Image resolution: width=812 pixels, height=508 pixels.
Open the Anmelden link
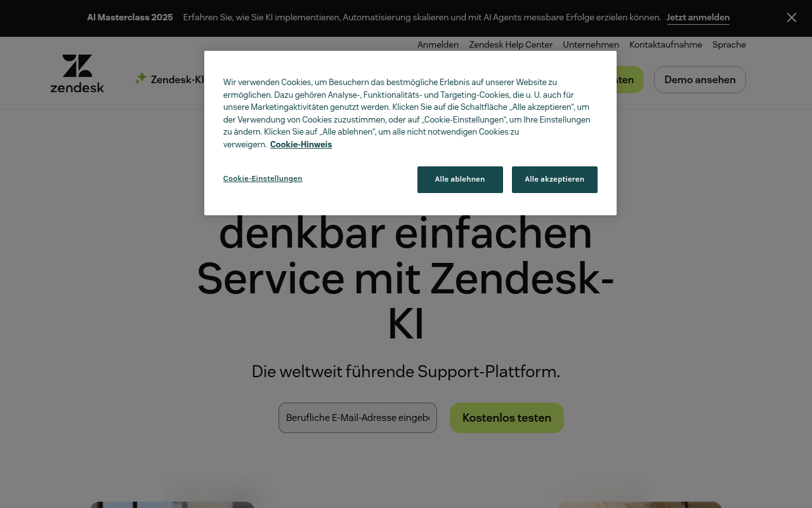coord(438,44)
